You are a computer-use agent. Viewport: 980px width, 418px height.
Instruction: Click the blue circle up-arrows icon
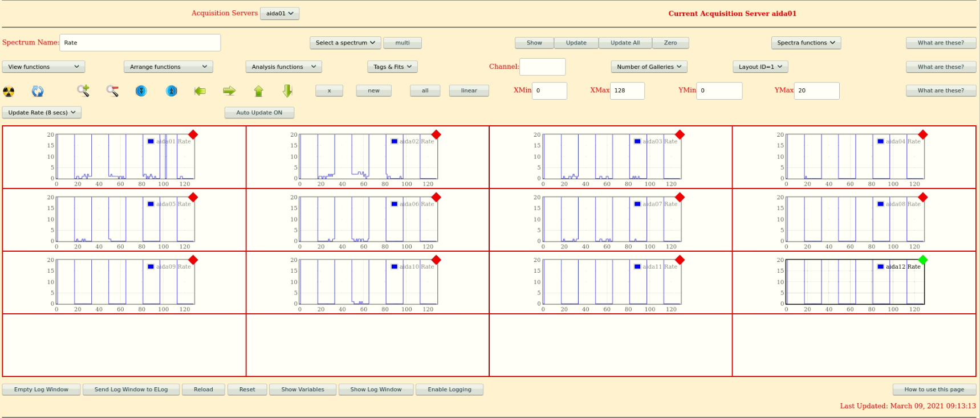[x=171, y=91]
